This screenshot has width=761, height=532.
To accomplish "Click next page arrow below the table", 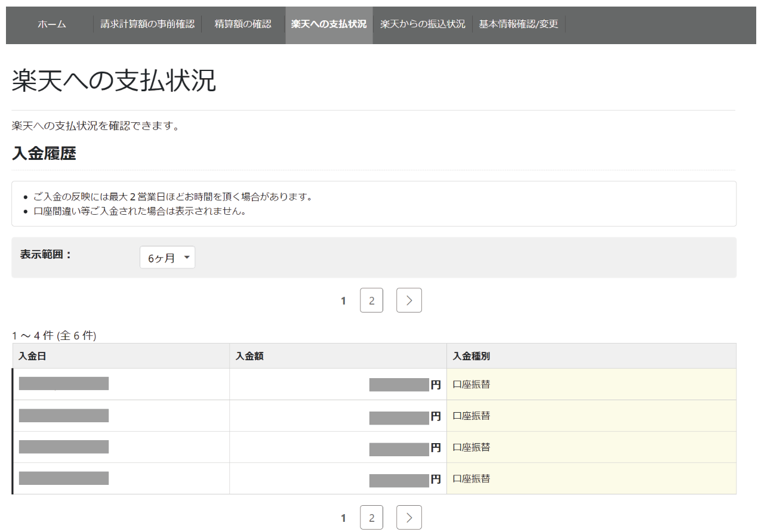I will coord(409,518).
